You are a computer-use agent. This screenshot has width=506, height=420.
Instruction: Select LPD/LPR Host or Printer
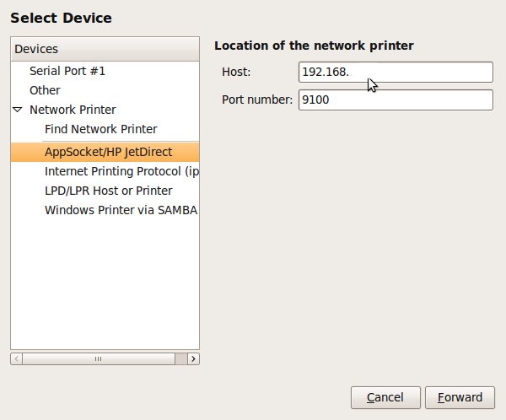pos(108,191)
